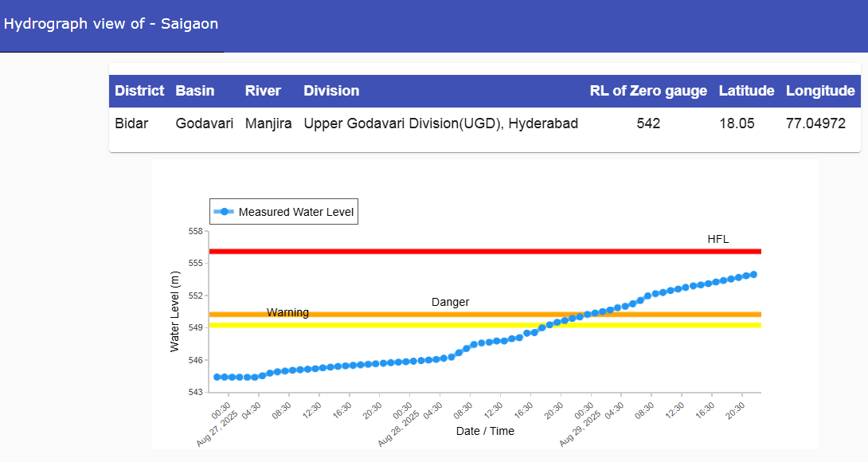Toggle the Measured Water Level legend entry
Image resolution: width=868 pixels, height=462 pixels.
[283, 212]
